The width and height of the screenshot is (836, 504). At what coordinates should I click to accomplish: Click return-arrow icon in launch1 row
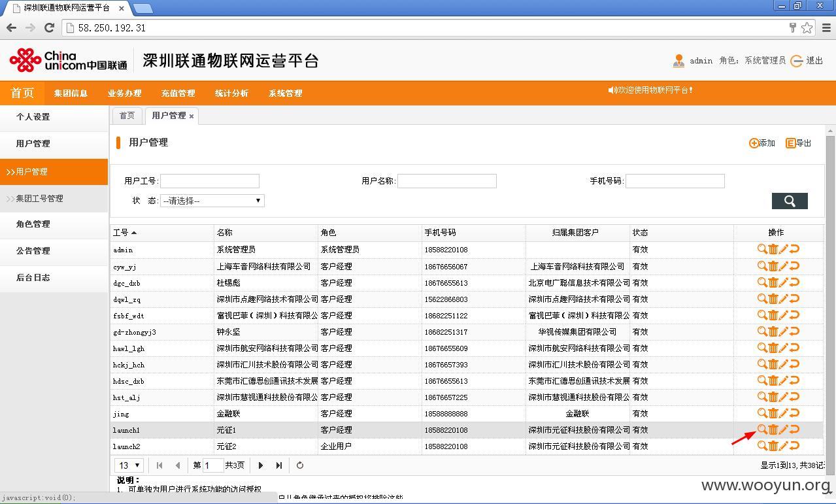pos(794,429)
